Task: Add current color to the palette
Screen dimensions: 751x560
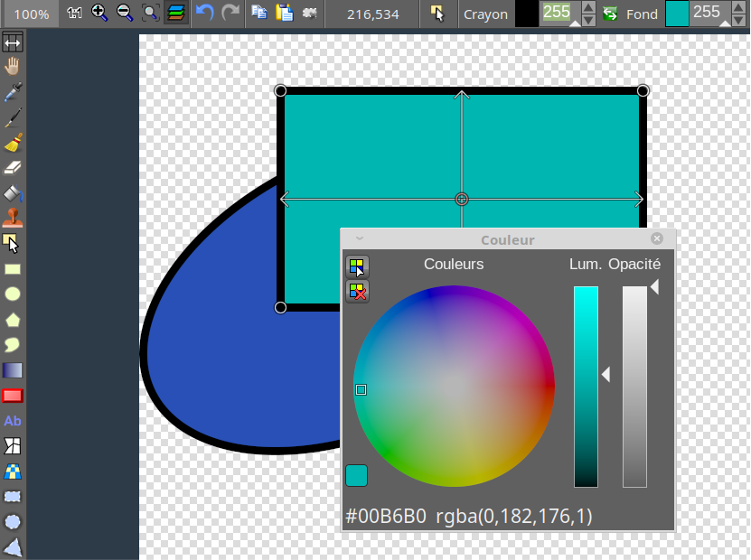Action: coord(358,266)
